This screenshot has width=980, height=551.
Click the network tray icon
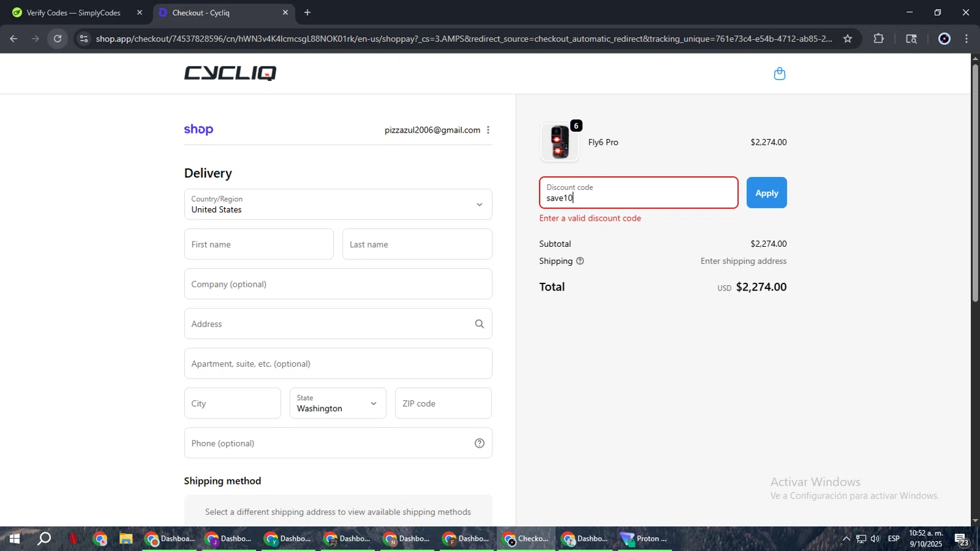click(861, 539)
